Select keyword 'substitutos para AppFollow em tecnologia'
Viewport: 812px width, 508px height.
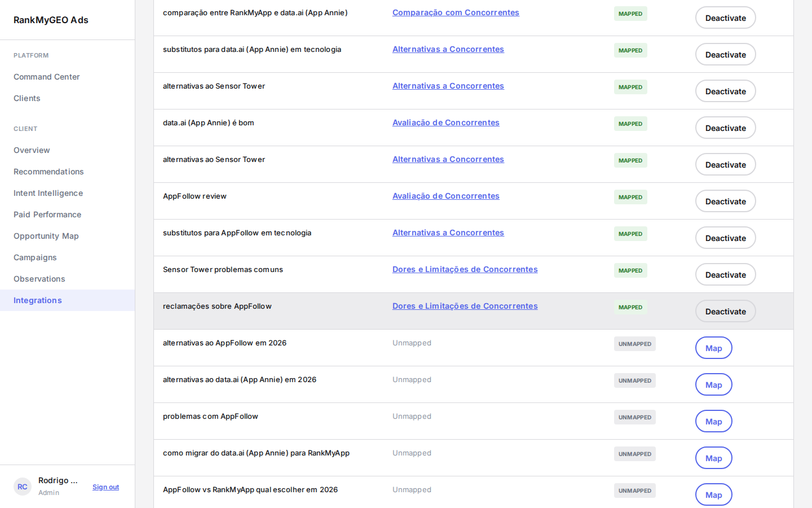pos(237,233)
